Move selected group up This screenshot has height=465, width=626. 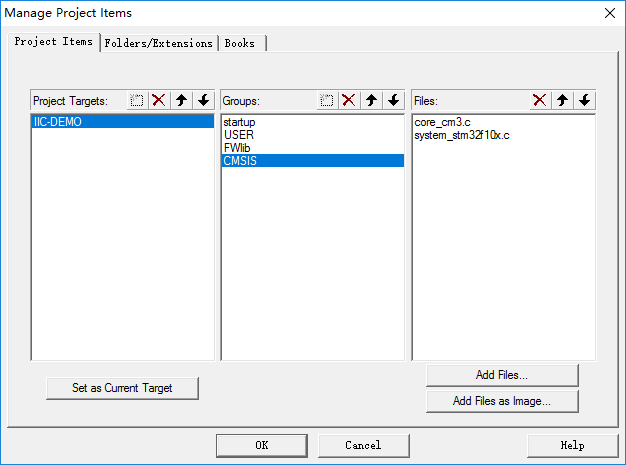click(x=371, y=100)
